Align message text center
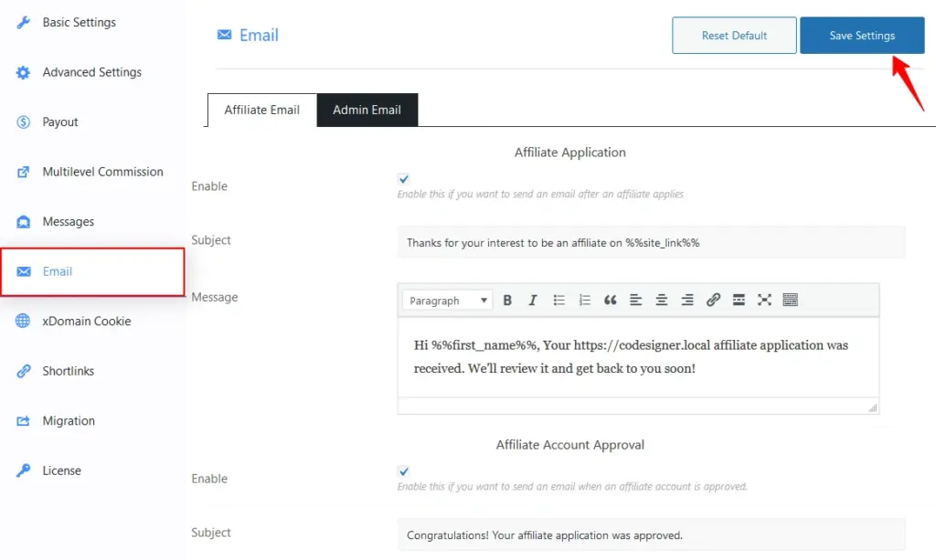Viewport: 936px width, 560px height. click(662, 300)
